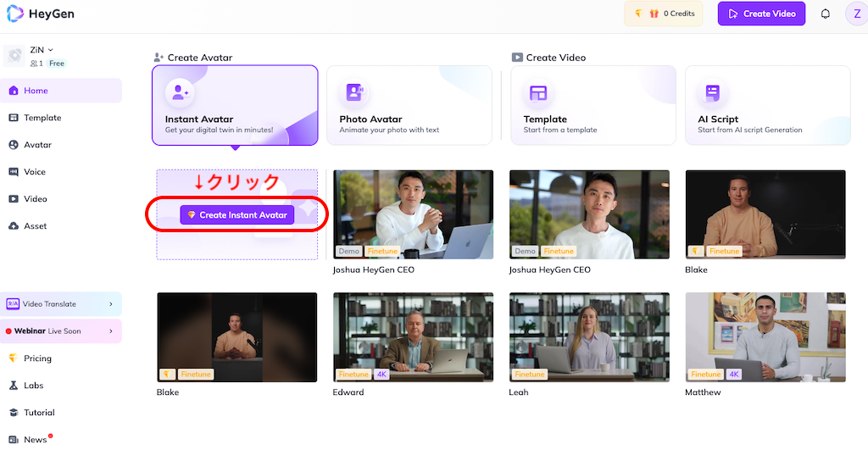Click the Z profile avatar circle
The height and width of the screenshot is (450, 868).
(856, 14)
